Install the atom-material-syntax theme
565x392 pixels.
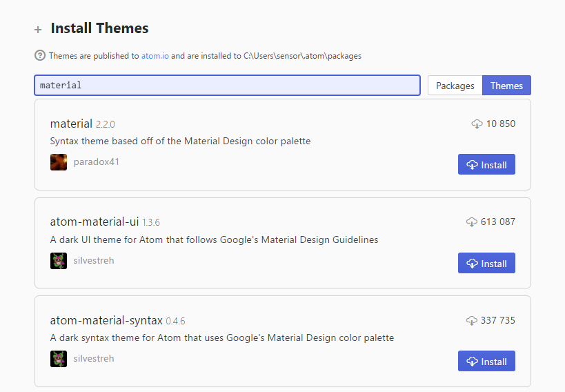tap(486, 361)
